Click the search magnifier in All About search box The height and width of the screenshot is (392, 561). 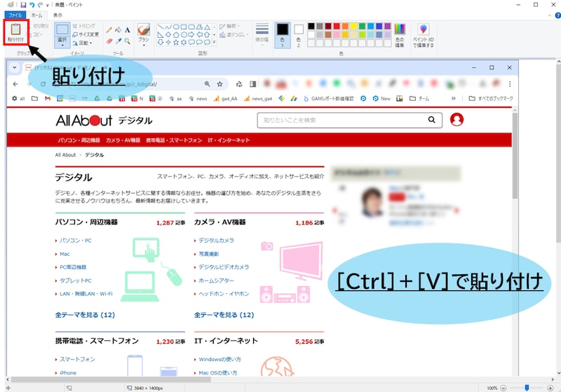tap(431, 120)
